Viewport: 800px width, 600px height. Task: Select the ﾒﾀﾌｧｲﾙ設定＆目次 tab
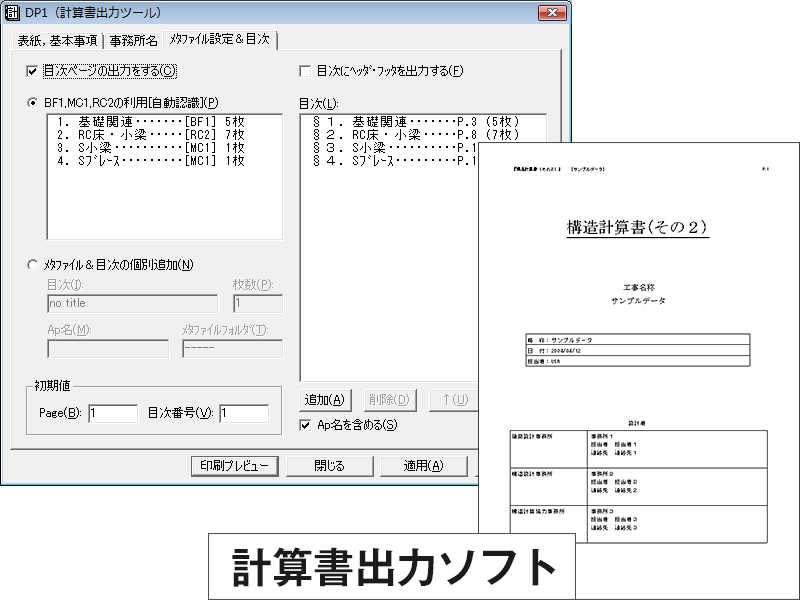pyautogui.click(x=220, y=40)
